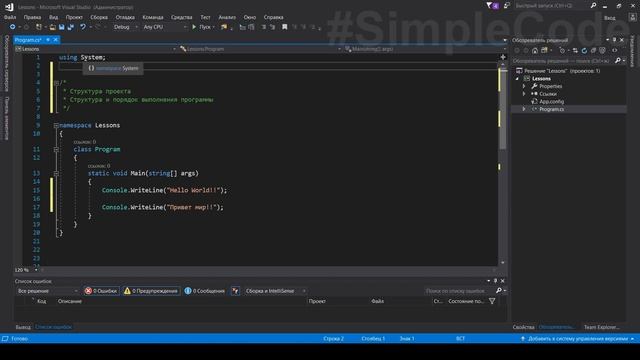Click the editor split-window plus icon
This screenshot has height=360, width=640.
pos(503,57)
